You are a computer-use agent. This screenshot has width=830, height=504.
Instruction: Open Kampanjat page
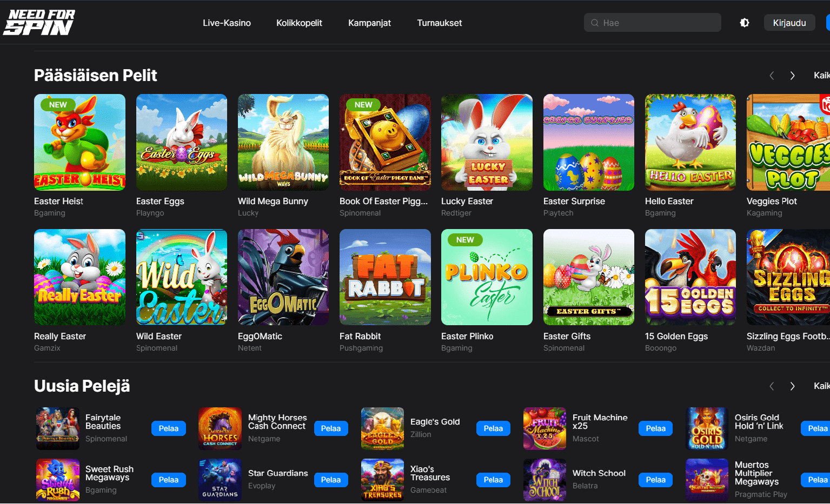pyautogui.click(x=369, y=23)
